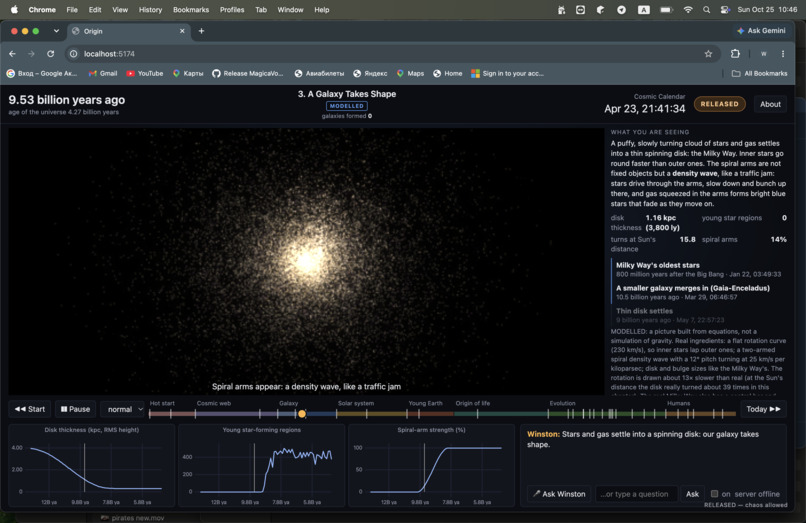Screen dimensions: 806x523
Task: Open the Home bookmark
Action: [x=447, y=74]
